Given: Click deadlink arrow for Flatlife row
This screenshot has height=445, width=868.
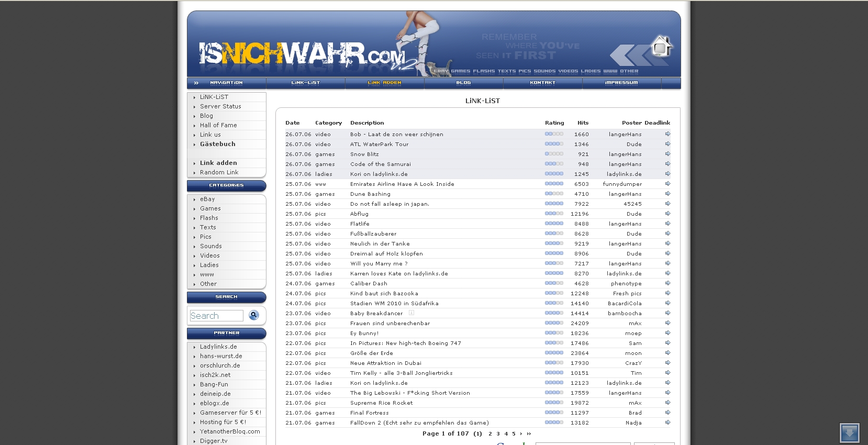Looking at the screenshot, I should pos(667,224).
